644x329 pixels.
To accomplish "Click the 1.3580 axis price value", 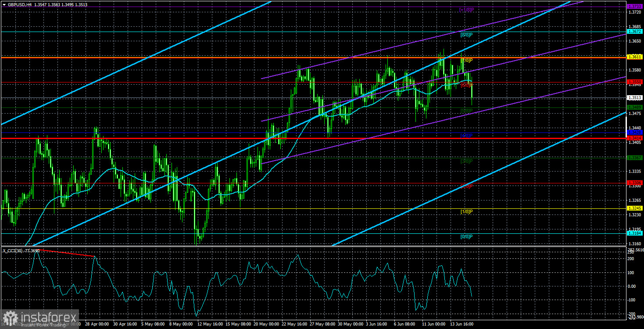I will tap(635, 70).
